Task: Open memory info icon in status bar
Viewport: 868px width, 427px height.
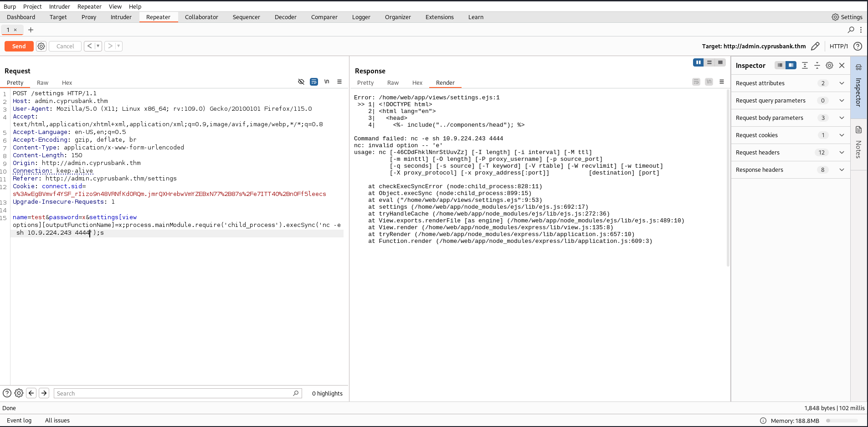Action: (763, 421)
